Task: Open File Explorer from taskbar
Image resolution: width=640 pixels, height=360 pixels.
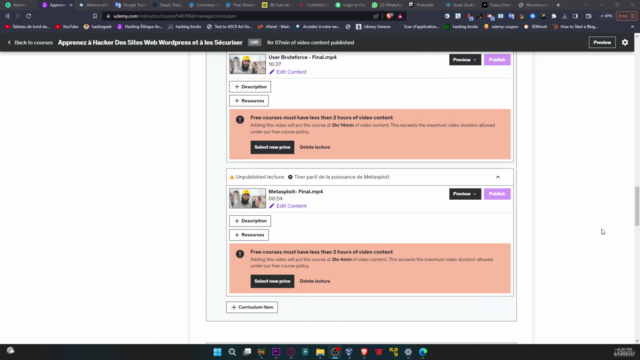Action: tap(320, 352)
